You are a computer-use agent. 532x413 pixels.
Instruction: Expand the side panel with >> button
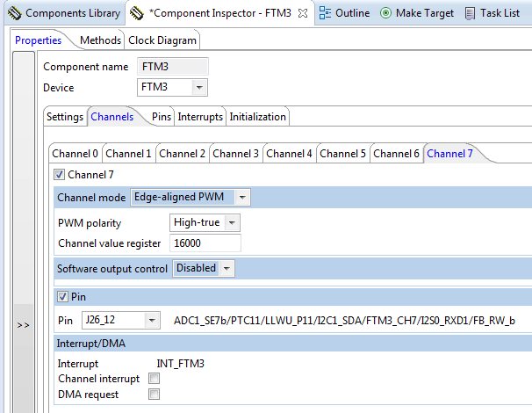pos(23,325)
